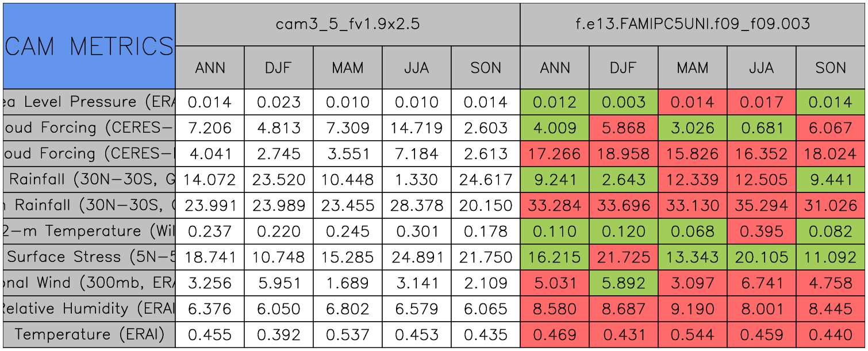Select the green cell with value 0.068

pos(692,232)
